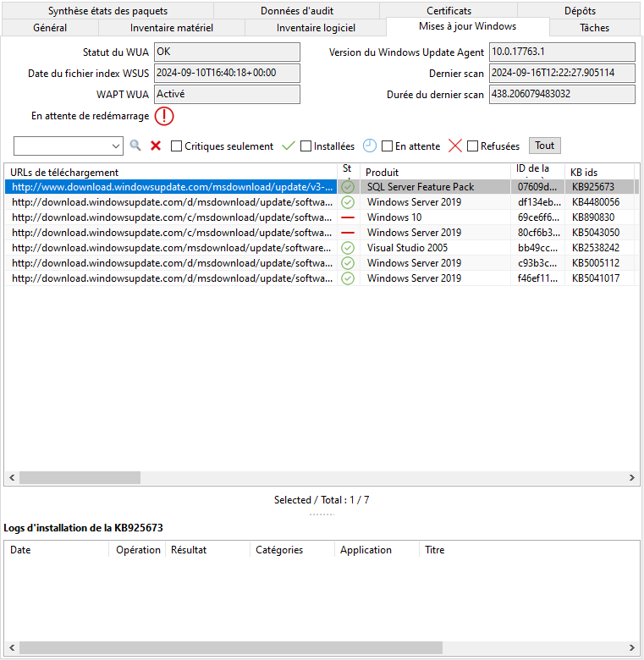This screenshot has width=644, height=660.
Task: Click the updates list horizontal scrollbar thumb
Action: point(80,478)
